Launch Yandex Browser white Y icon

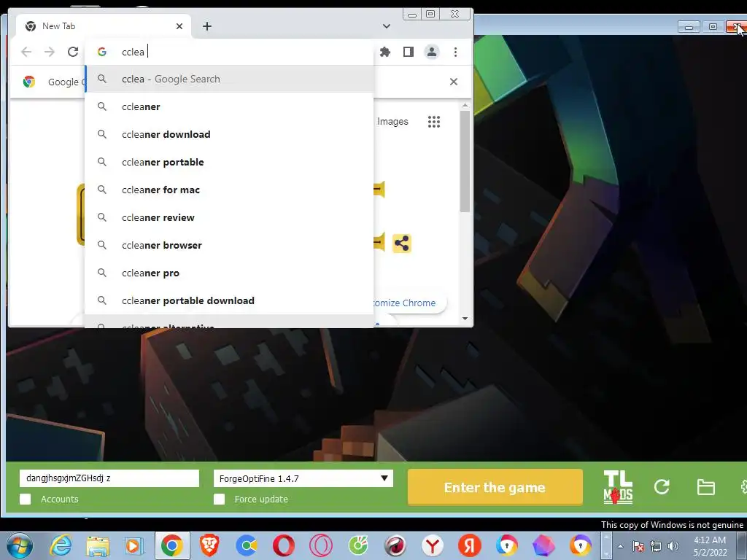432,545
